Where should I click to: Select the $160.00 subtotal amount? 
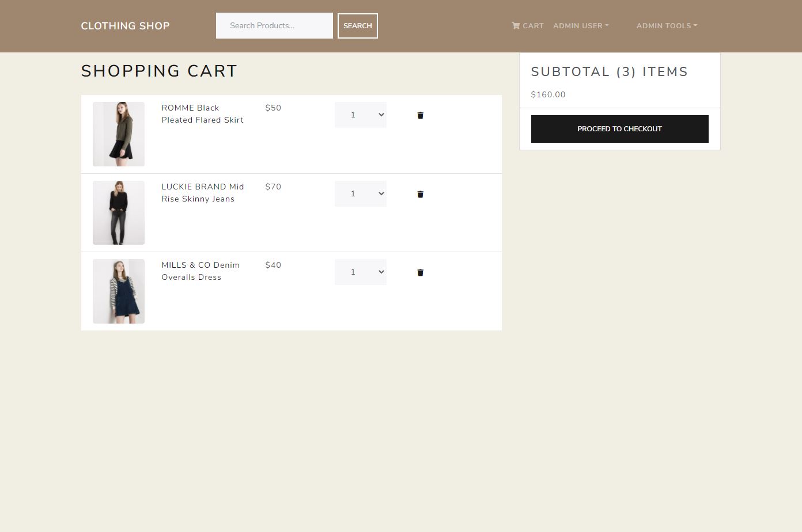[548, 95]
